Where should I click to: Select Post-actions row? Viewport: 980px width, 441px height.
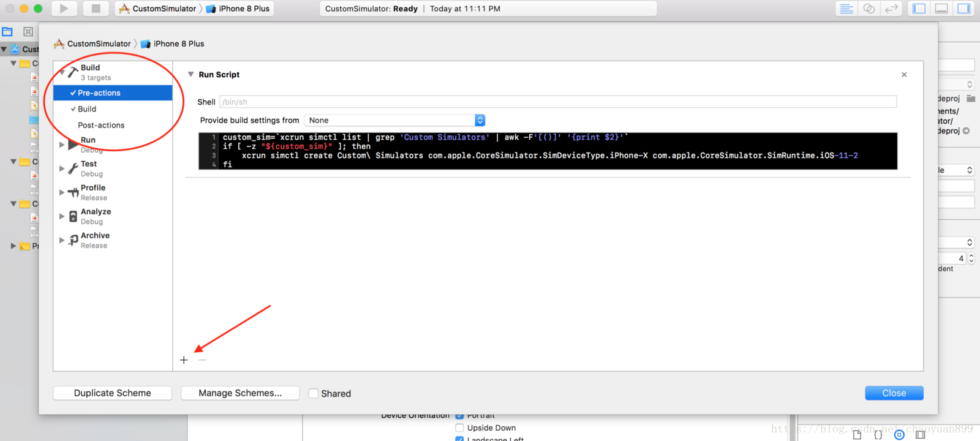tap(113, 125)
